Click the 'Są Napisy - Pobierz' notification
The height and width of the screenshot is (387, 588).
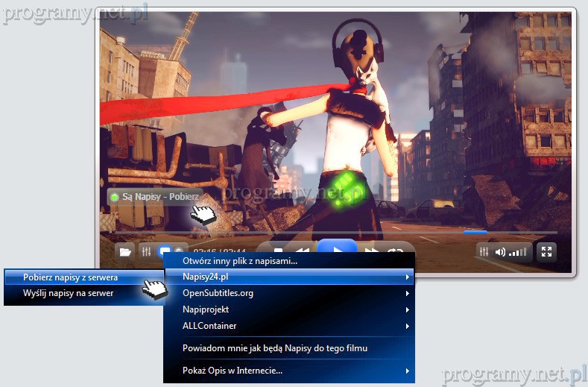pos(156,197)
